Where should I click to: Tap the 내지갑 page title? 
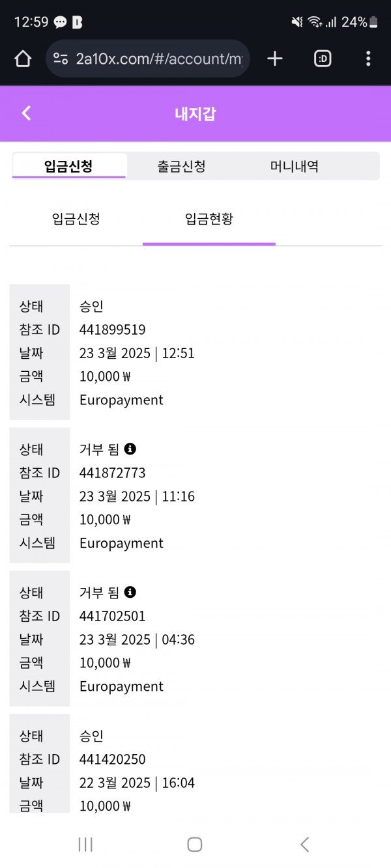[195, 114]
